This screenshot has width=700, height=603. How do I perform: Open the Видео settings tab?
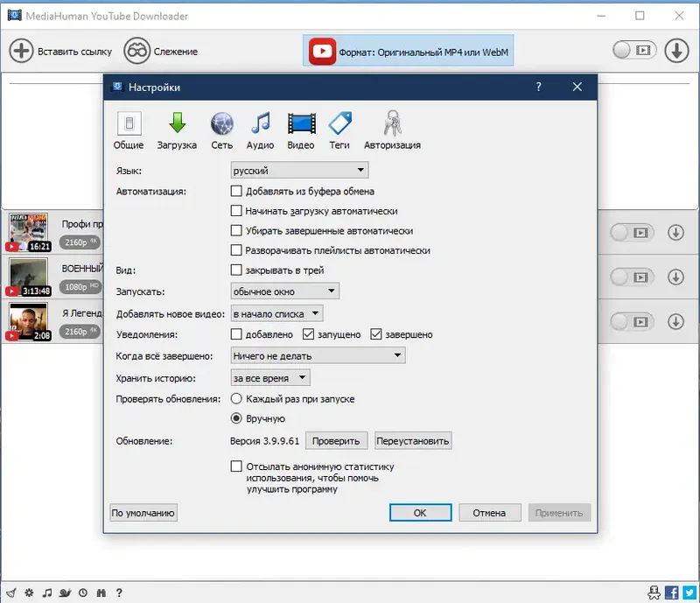(301, 130)
